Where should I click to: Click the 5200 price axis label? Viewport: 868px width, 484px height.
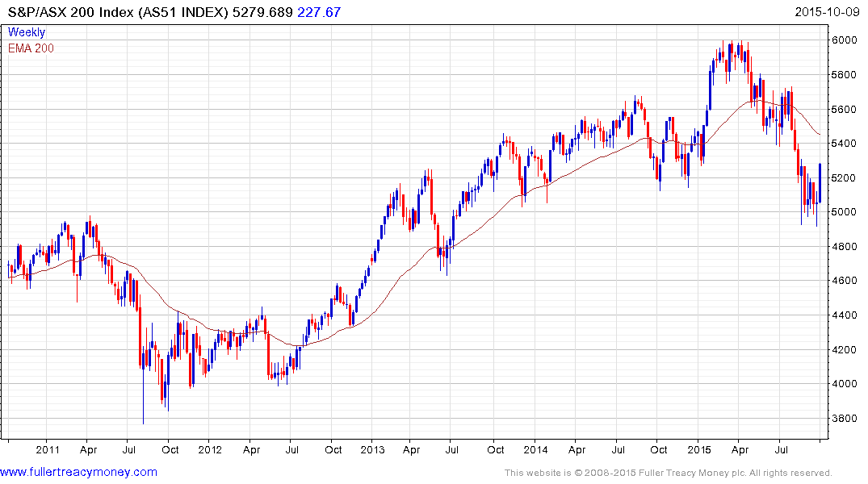(x=845, y=177)
